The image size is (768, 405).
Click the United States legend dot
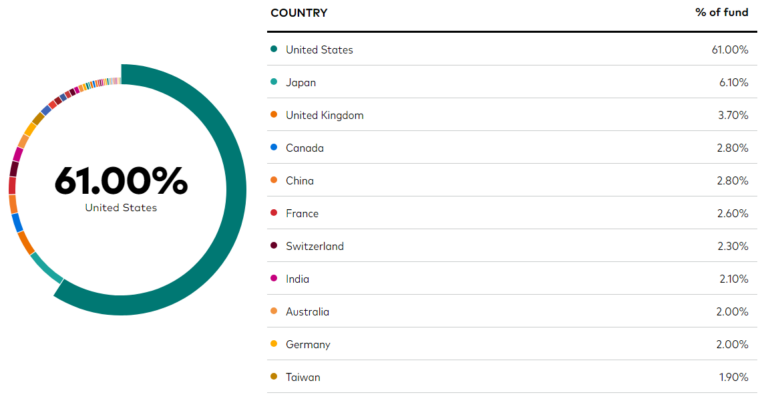(274, 49)
